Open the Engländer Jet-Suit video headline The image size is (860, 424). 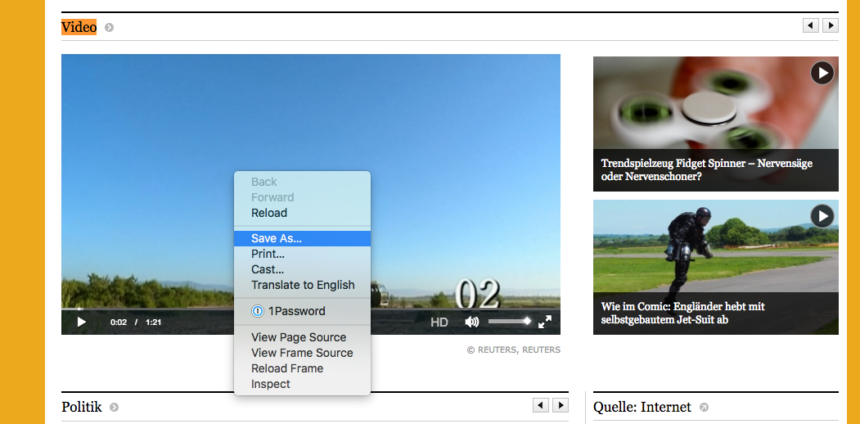(683, 312)
